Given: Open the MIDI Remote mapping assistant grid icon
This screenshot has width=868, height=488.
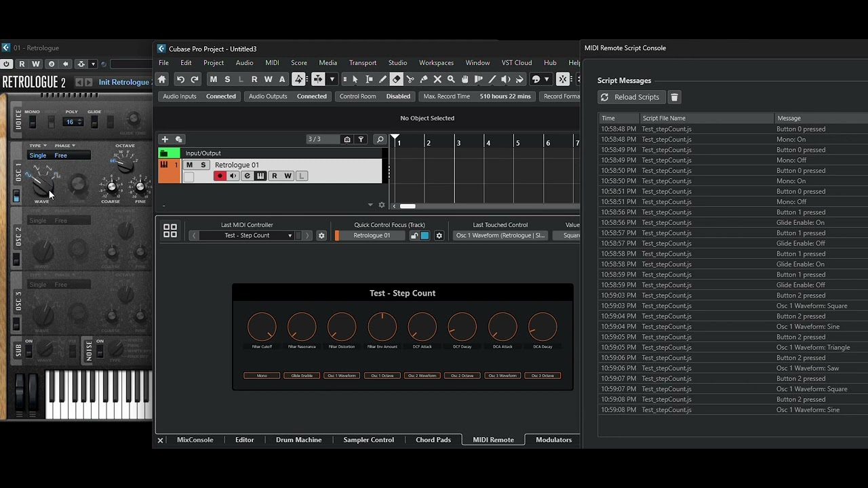Looking at the screenshot, I should tap(170, 231).
